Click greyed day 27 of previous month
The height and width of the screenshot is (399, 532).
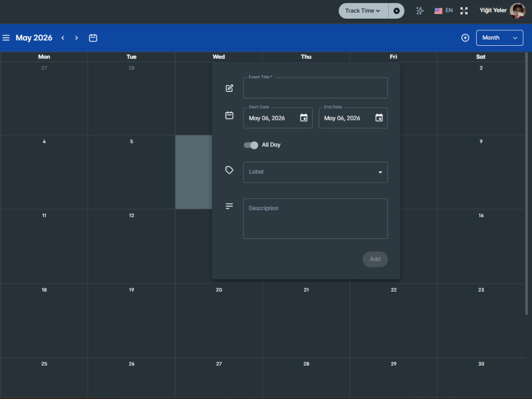point(44,68)
